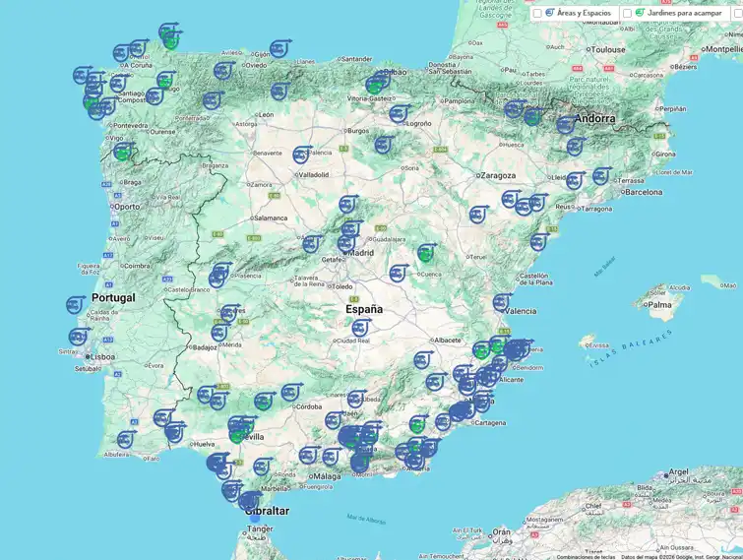Open the green marker west of Córdoba
Image resolution: width=743 pixels, height=560 pixels.
(264, 402)
